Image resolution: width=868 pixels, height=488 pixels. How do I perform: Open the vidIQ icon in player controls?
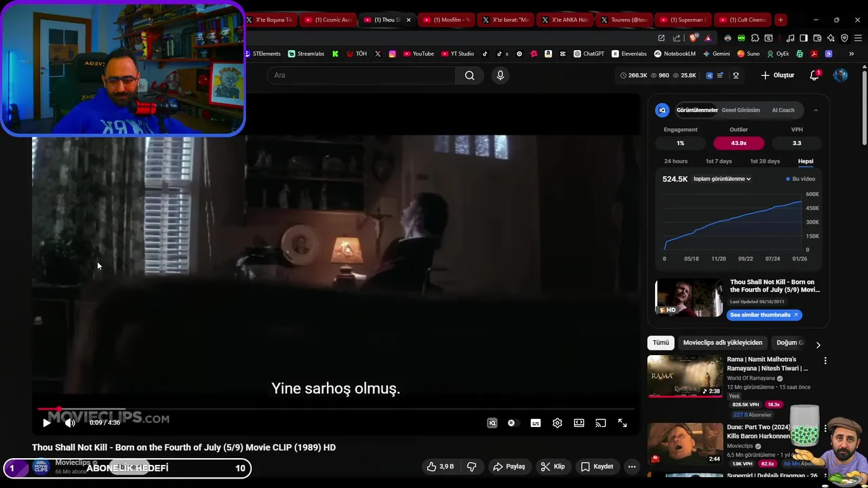click(492, 423)
